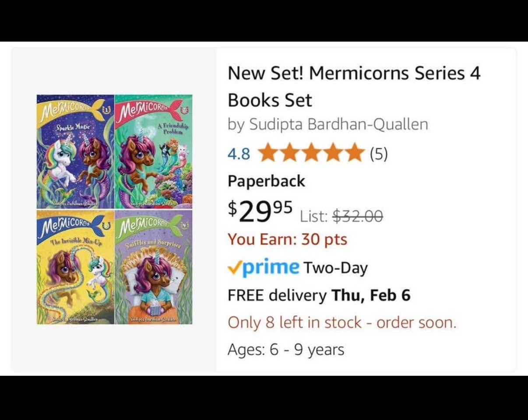Click the first orange rating star
The height and width of the screenshot is (420, 528).
[x=267, y=154]
